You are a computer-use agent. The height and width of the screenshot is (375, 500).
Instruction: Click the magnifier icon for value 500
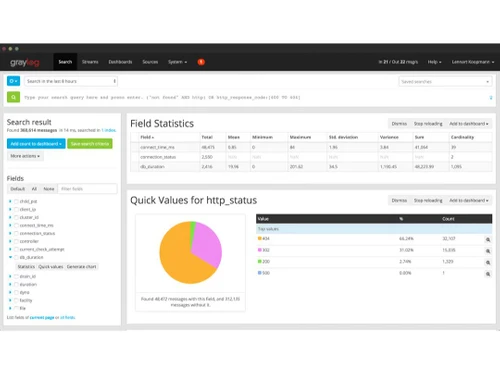pos(488,274)
